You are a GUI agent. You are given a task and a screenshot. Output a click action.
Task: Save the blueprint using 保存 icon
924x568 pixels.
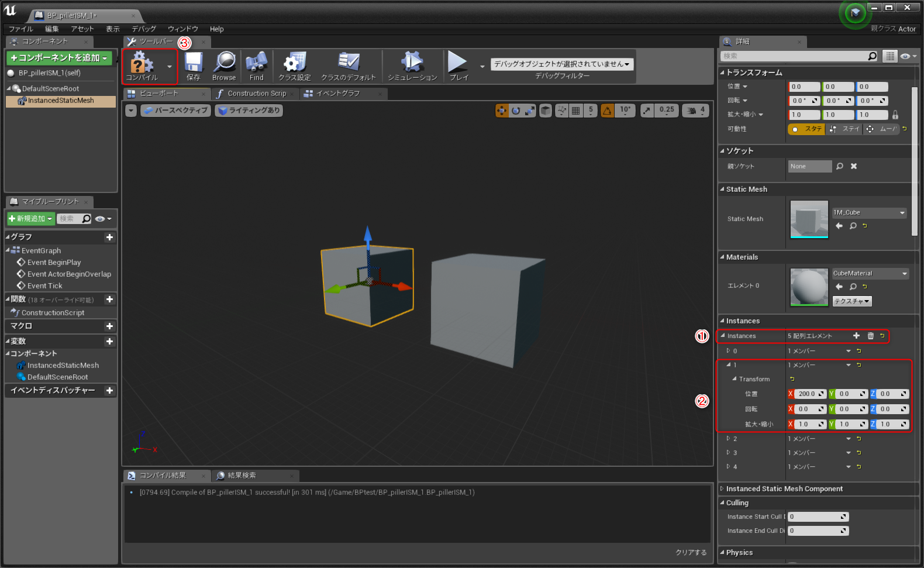tap(194, 66)
